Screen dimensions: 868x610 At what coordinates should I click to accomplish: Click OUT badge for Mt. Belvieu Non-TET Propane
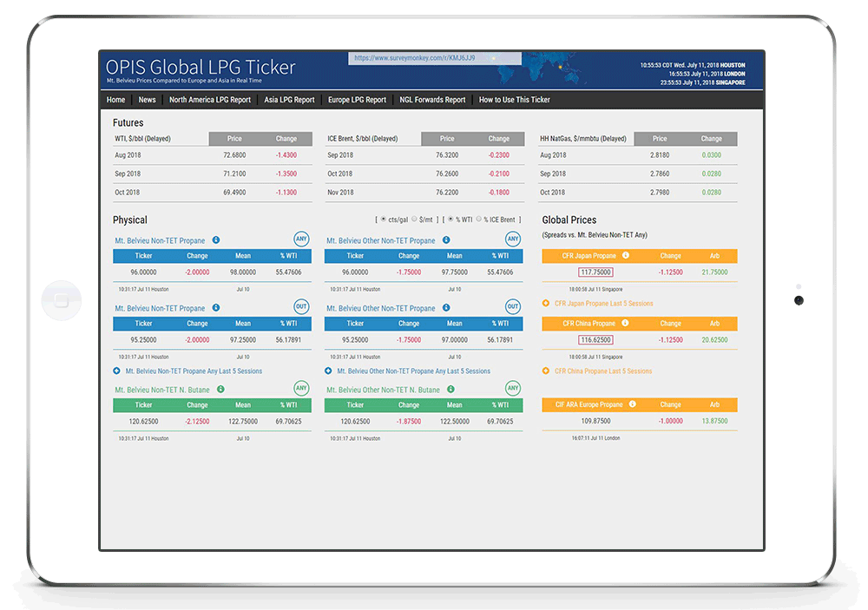pyautogui.click(x=301, y=307)
